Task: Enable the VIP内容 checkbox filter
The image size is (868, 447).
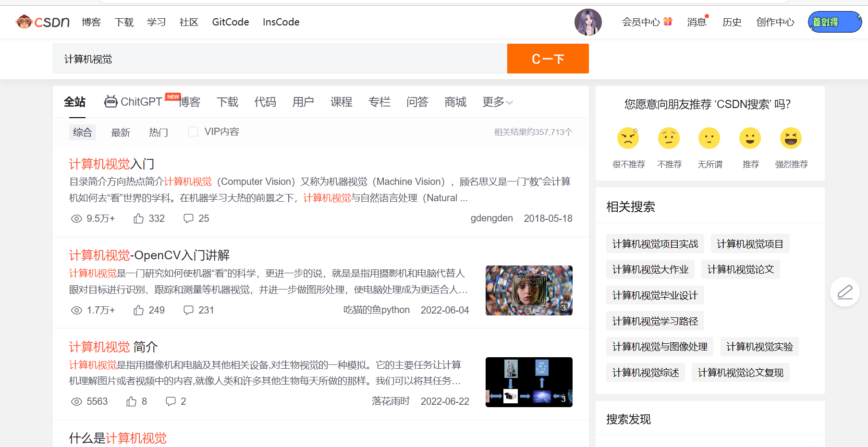Action: (x=193, y=132)
